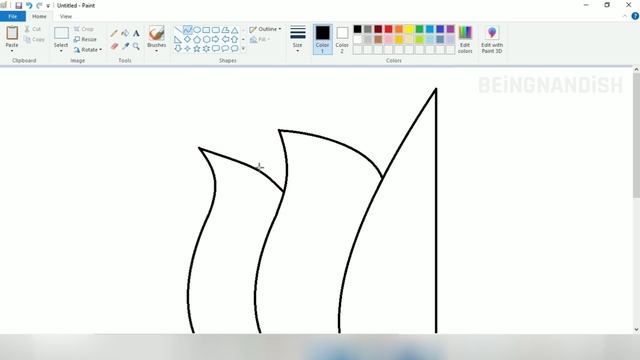
Task: Activate Color 1 foreground box
Action: (322, 39)
